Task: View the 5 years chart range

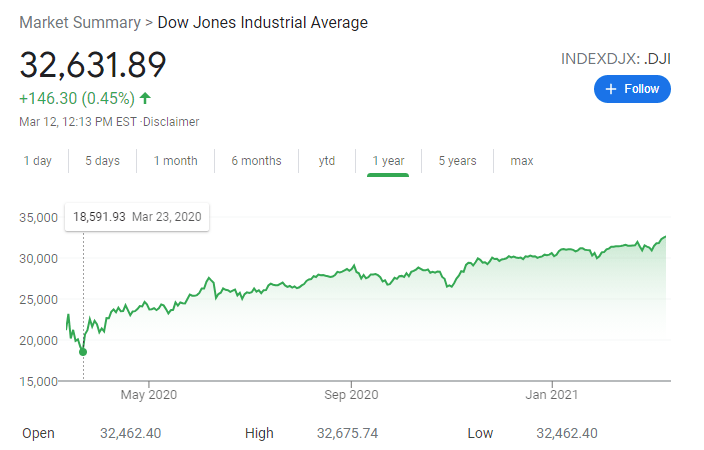Action: tap(457, 161)
